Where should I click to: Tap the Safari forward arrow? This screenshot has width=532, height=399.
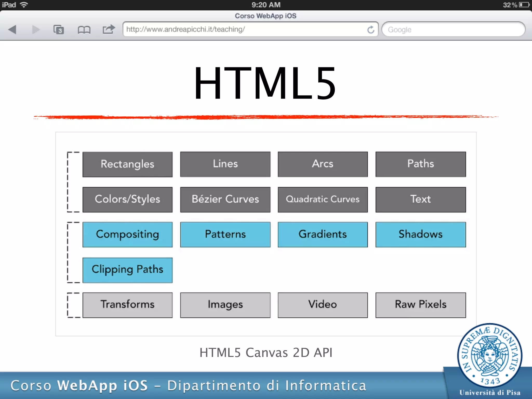point(36,30)
